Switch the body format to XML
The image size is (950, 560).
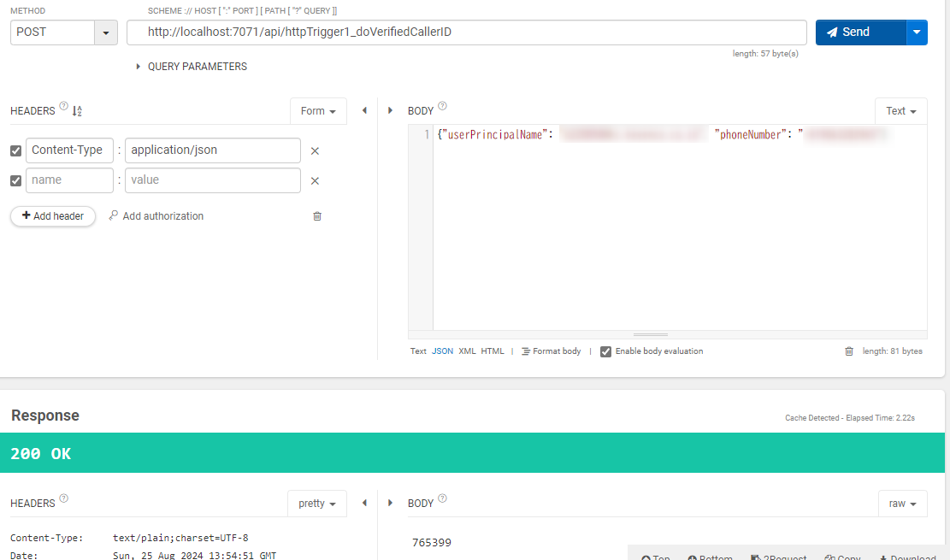click(467, 351)
